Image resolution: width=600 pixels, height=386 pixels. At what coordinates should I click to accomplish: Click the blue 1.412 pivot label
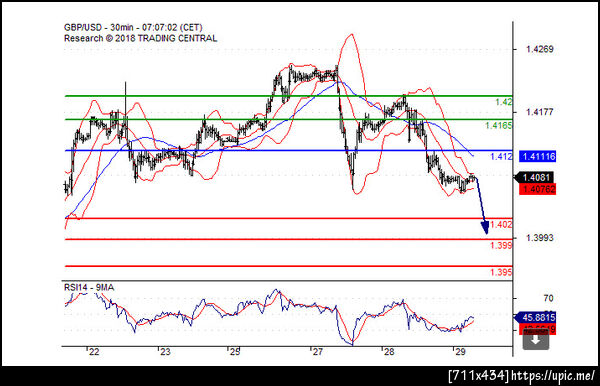click(501, 156)
